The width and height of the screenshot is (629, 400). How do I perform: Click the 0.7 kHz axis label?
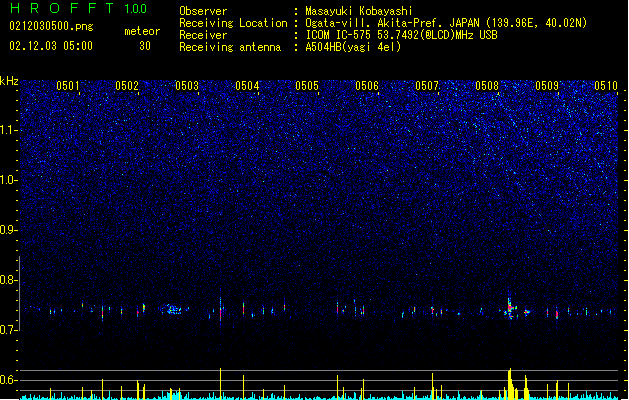[x=8, y=330]
